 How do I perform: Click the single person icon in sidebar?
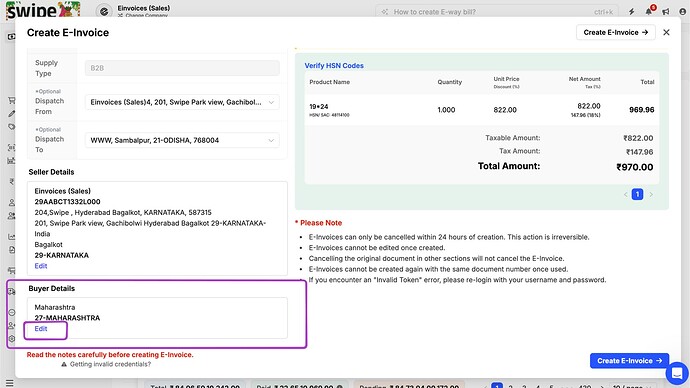click(11, 203)
